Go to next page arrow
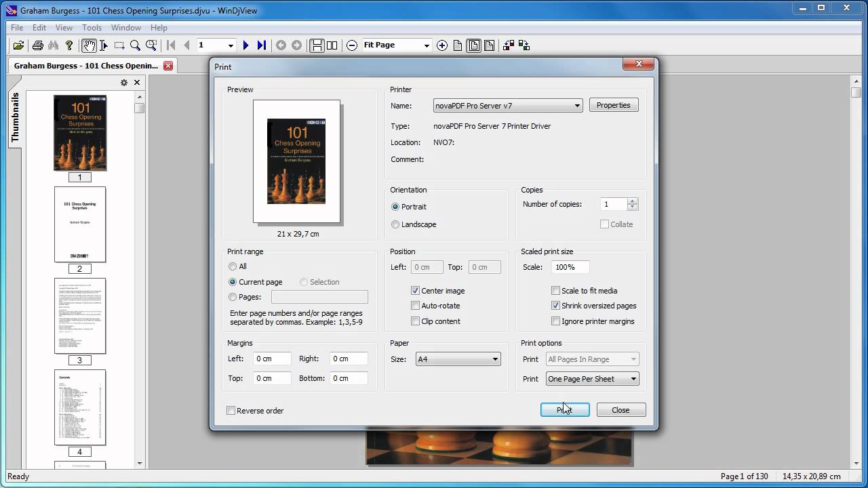The image size is (868, 488). pyautogui.click(x=246, y=45)
